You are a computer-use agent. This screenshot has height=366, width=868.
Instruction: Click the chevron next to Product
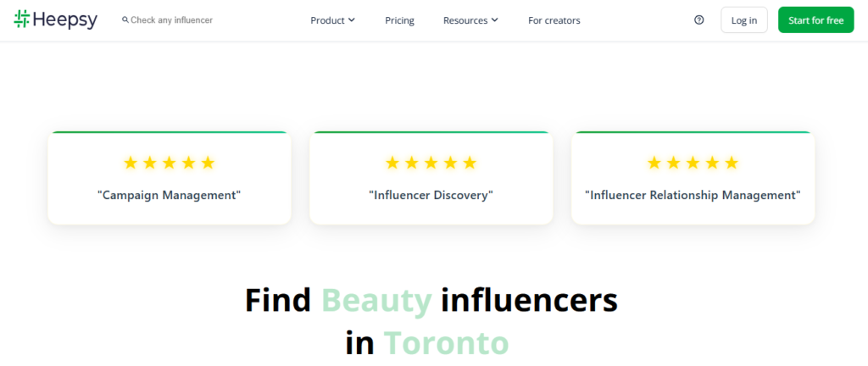tap(352, 20)
